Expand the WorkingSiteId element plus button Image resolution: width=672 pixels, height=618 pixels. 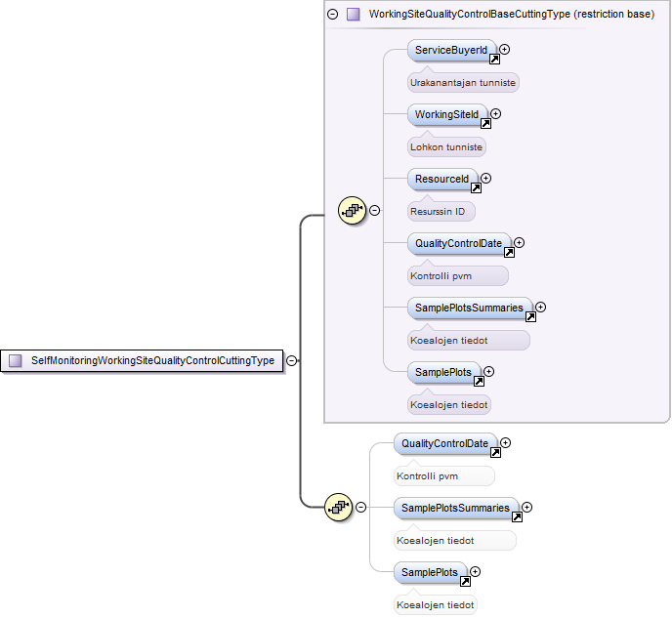point(496,114)
